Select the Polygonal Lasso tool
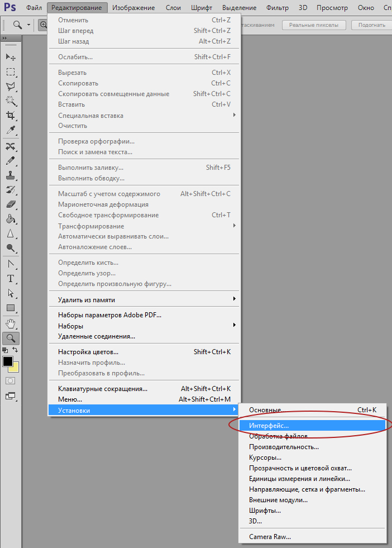The image size is (392, 548). coord(11,87)
